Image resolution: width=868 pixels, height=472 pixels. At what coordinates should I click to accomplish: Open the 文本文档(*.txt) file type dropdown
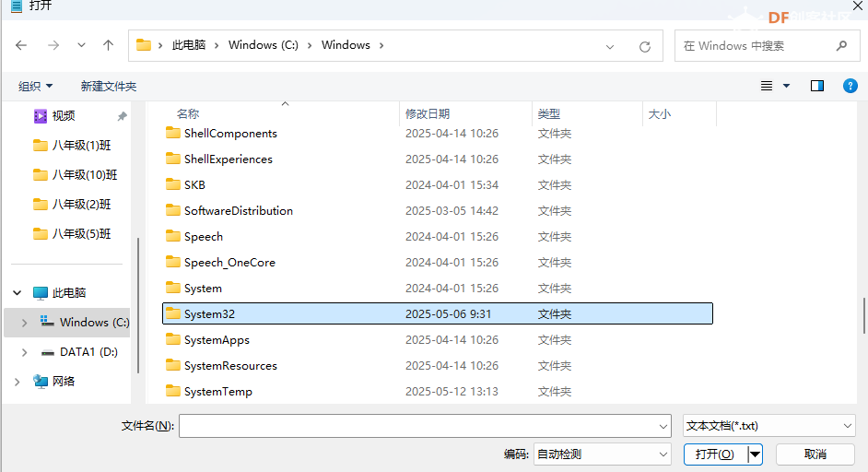tap(768, 426)
